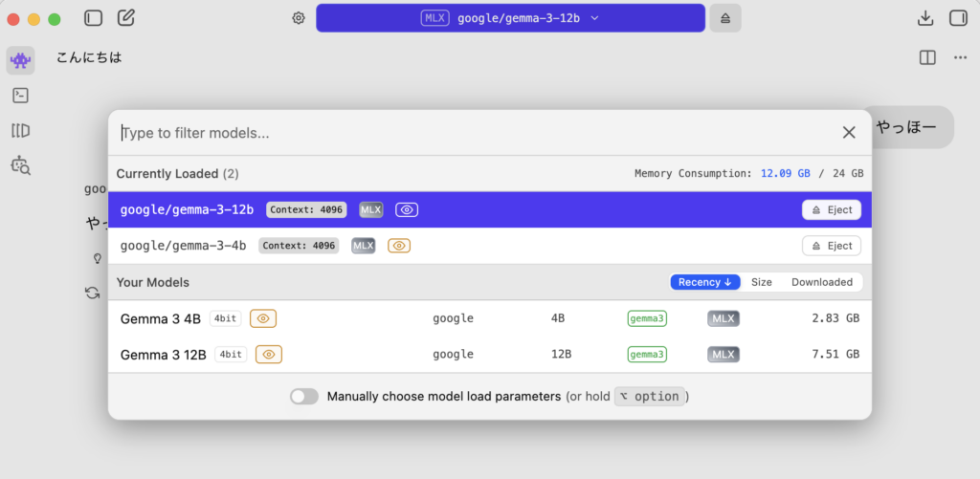The height and width of the screenshot is (479, 980).
Task: Click the eject icon beside the model selector
Action: (725, 18)
